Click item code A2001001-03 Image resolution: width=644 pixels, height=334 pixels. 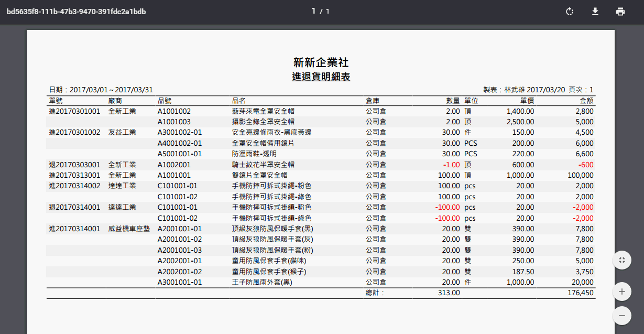point(179,250)
